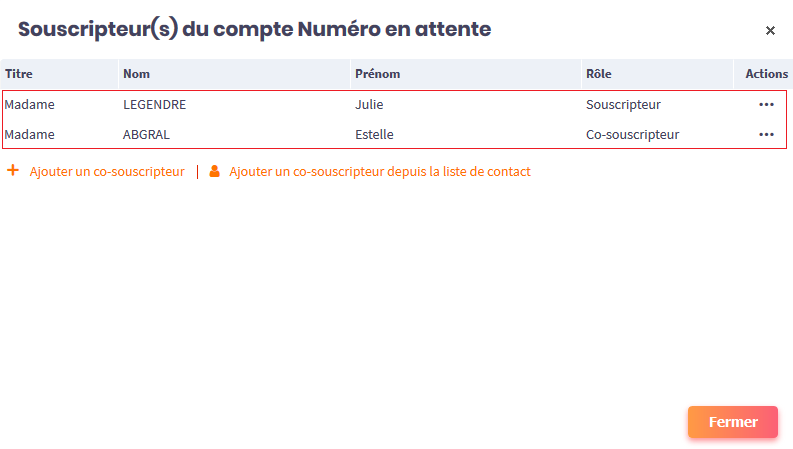The height and width of the screenshot is (449, 793).
Task: Open actions menu for Estelle ABGRAL
Action: [x=766, y=134]
